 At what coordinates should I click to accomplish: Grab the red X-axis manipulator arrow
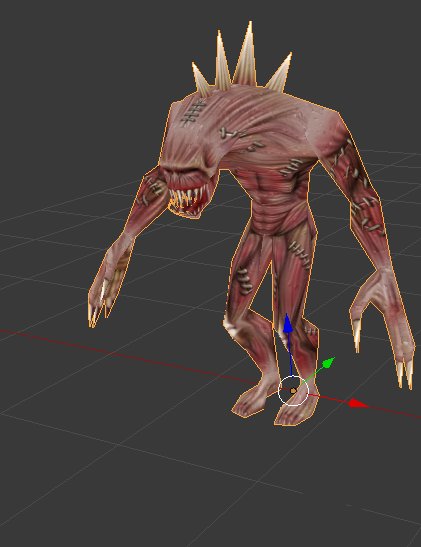[358, 403]
